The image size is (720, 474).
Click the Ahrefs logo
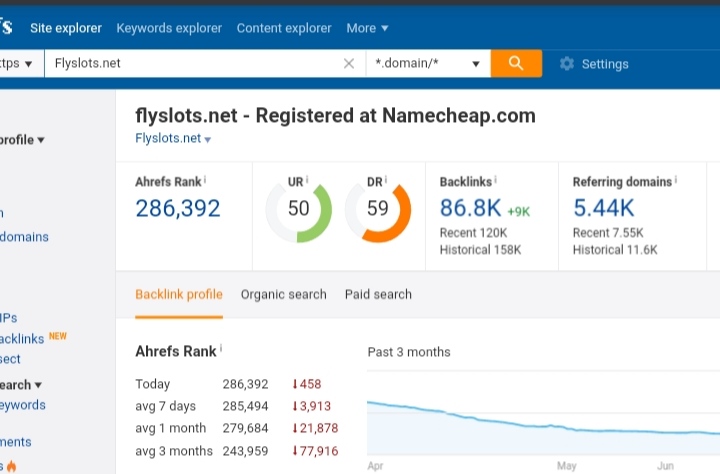coord(6,27)
